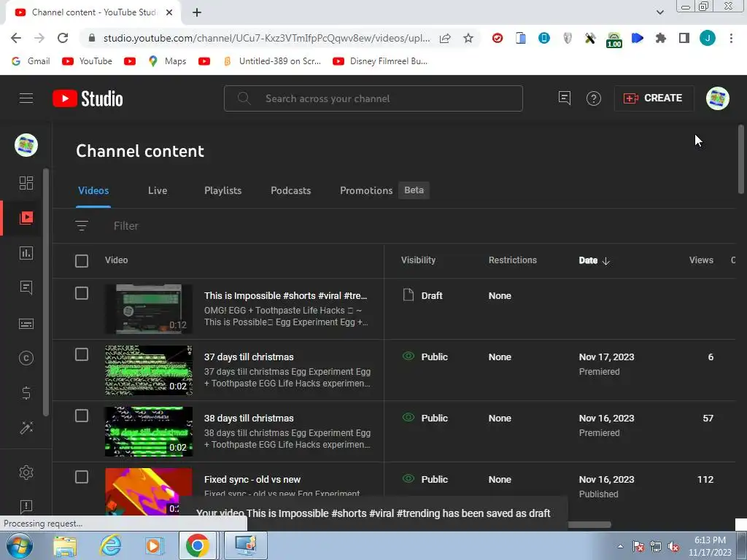Click the '37 days till christmas' title
The image size is (747, 560).
tap(249, 357)
